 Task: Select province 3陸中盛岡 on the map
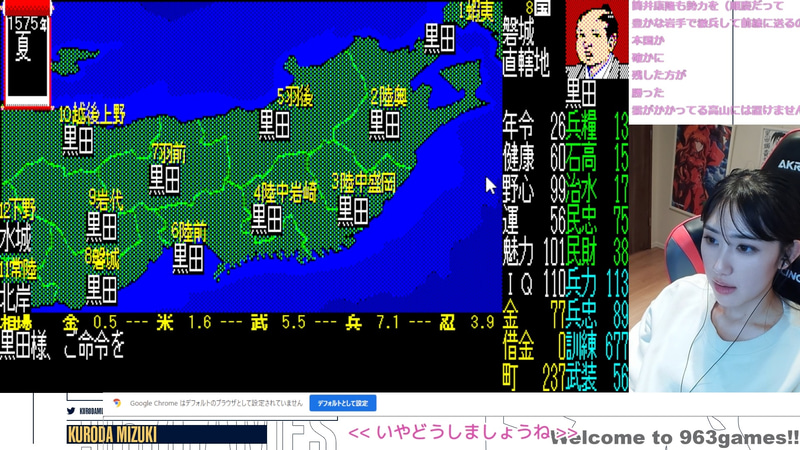point(363,183)
